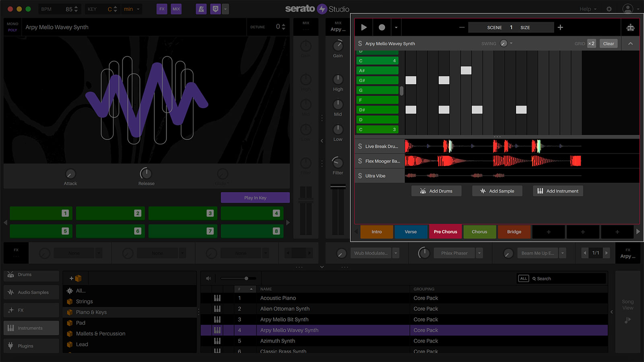644x362 pixels.
Task: Toggle the metronome icon
Action: pos(201,9)
